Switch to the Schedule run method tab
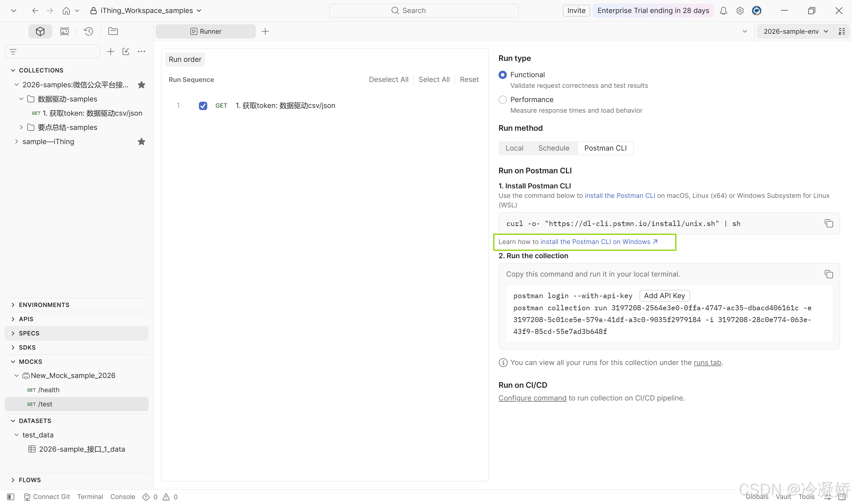852x504 pixels. click(554, 148)
